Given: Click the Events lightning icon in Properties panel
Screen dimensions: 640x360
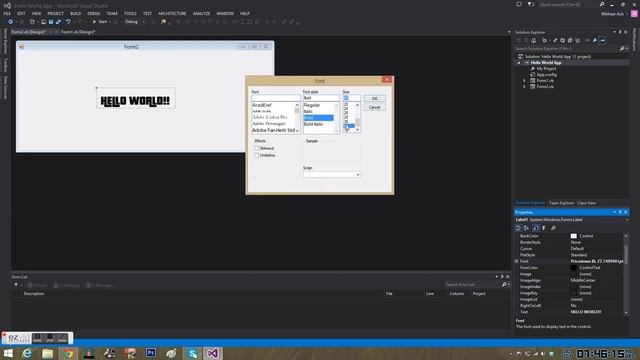Looking at the screenshot, I should tap(544, 228).
